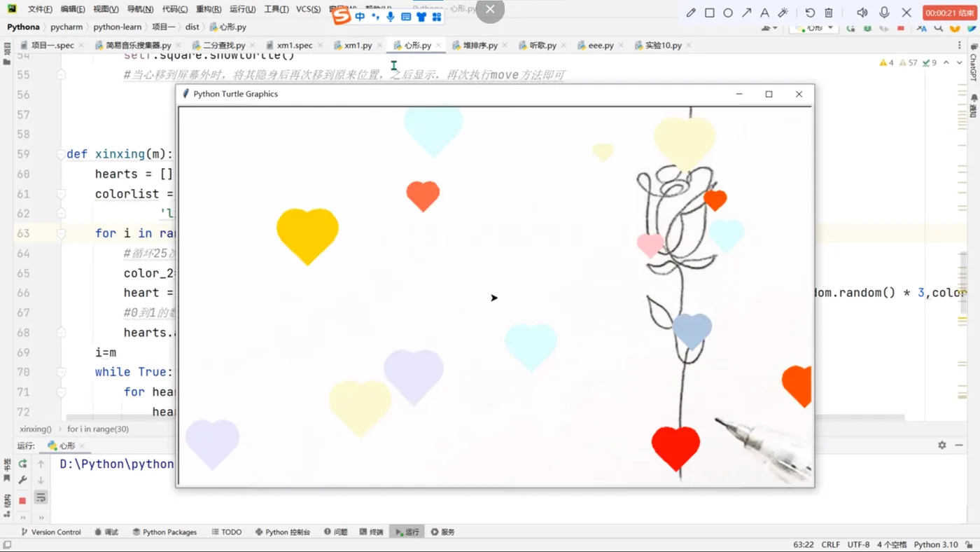Open the 工具(T) menu
The image size is (980, 552).
point(276,9)
